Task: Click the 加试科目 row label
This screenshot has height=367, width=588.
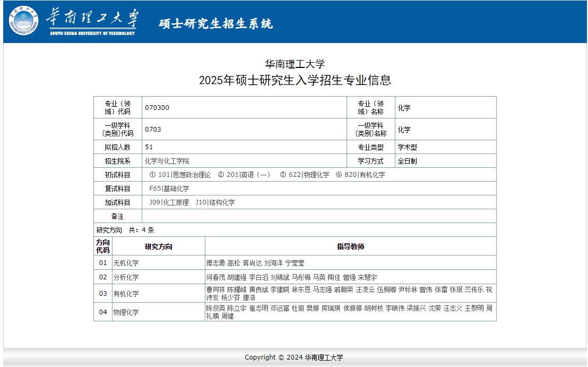Action: (x=117, y=203)
